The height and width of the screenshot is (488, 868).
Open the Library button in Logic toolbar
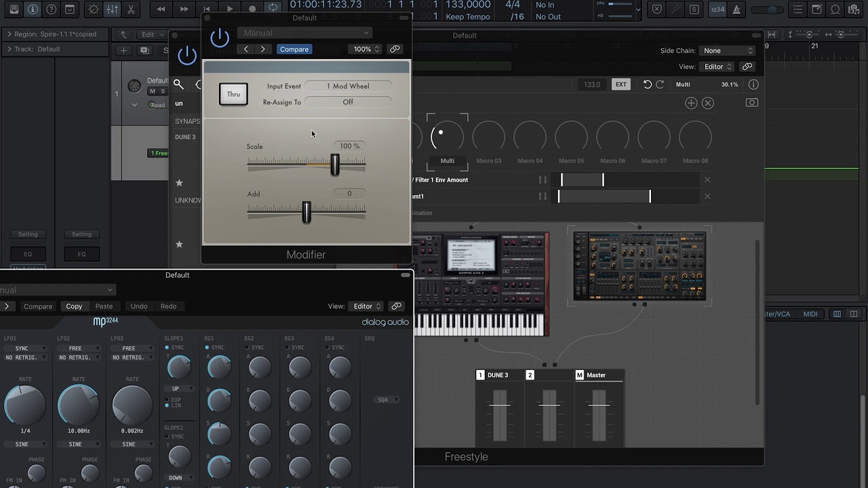(14, 9)
